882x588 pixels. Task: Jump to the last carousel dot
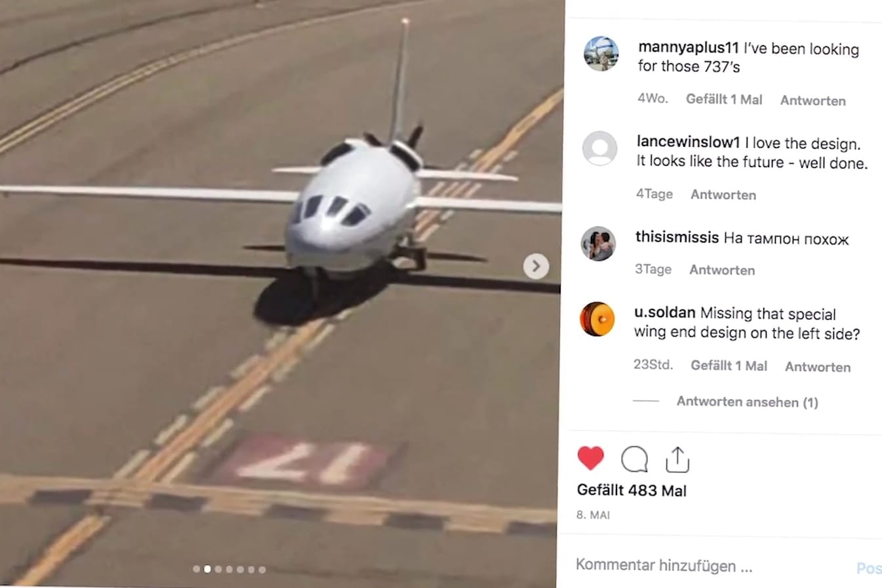point(262,569)
